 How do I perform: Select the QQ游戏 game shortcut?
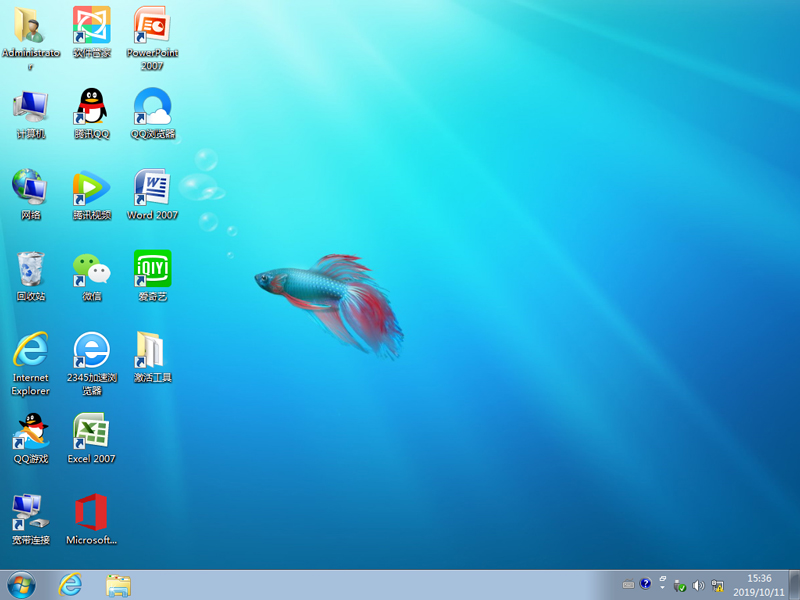click(30, 432)
